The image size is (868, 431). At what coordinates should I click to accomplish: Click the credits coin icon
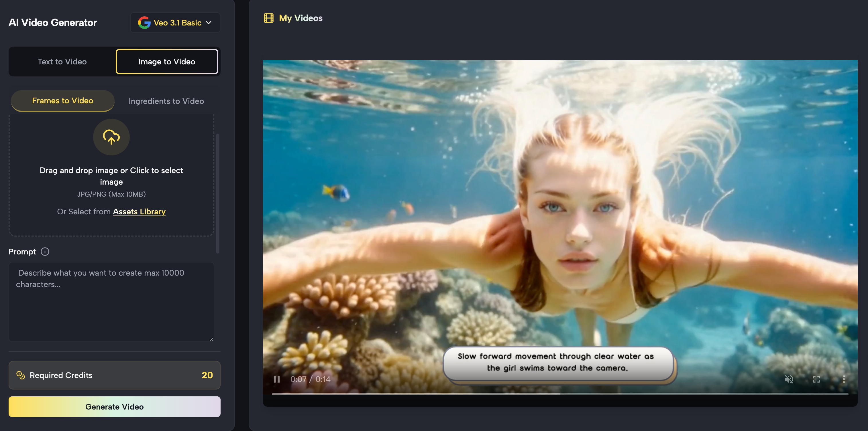(21, 375)
